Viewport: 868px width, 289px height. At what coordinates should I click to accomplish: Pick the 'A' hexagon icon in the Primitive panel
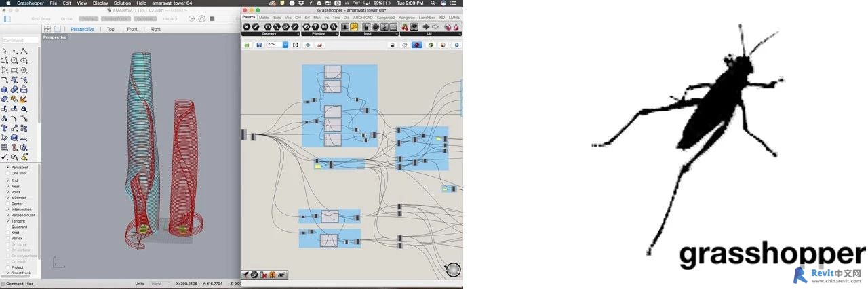click(334, 26)
